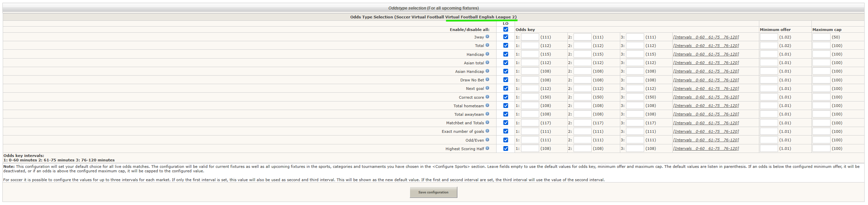Focus the Minimum offer field for 3way

tap(768, 37)
